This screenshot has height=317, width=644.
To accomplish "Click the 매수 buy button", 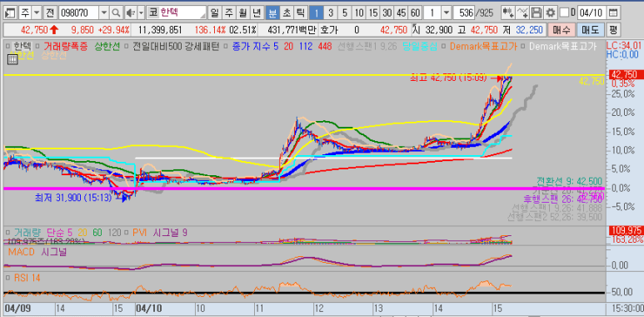I will (561, 30).
